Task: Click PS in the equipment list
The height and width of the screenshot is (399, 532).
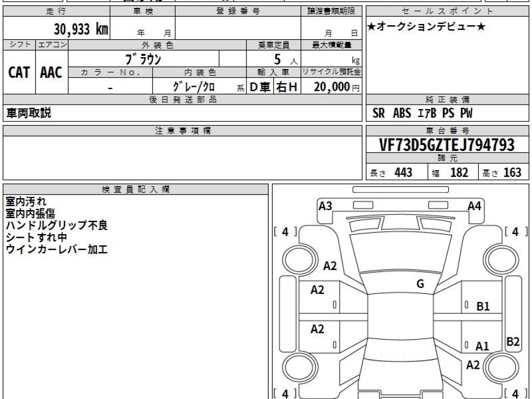Action: 449,113
